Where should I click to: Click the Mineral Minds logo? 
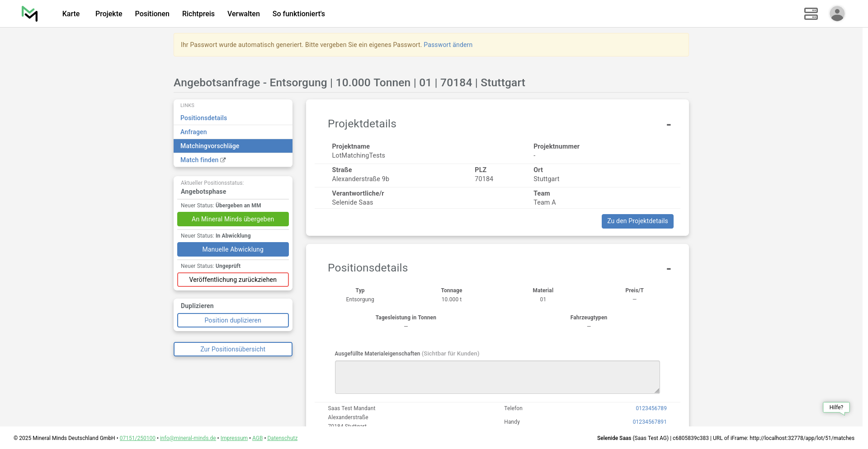[x=30, y=14]
